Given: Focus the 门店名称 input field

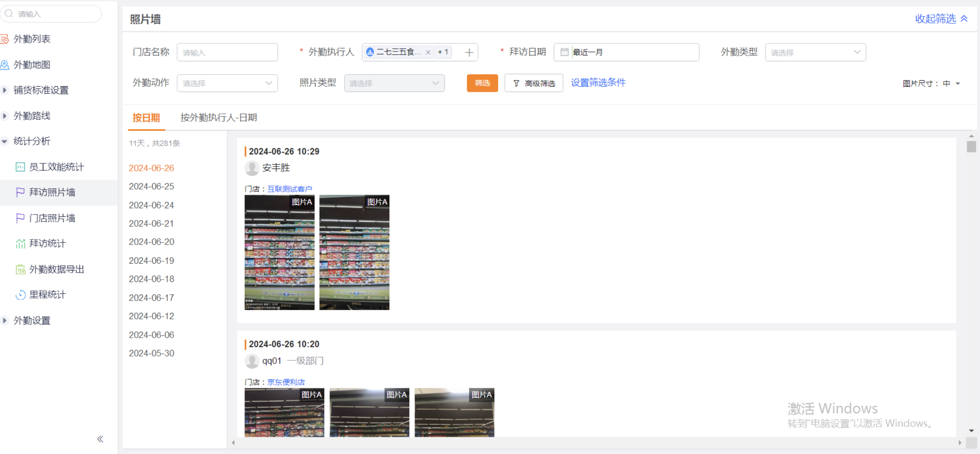Looking at the screenshot, I should coord(227,52).
